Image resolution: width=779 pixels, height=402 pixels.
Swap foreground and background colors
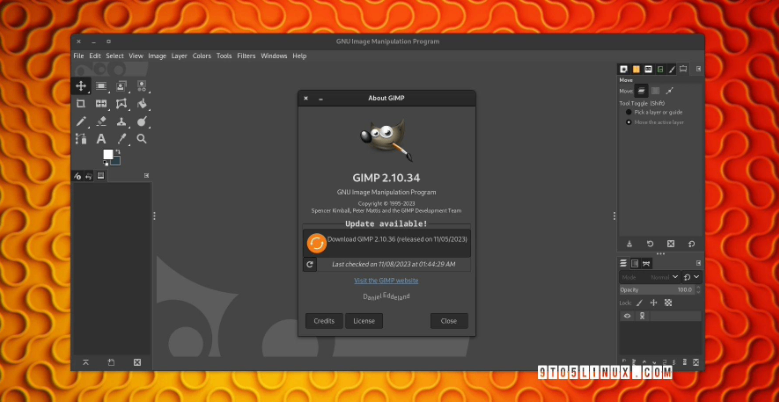[118, 152]
